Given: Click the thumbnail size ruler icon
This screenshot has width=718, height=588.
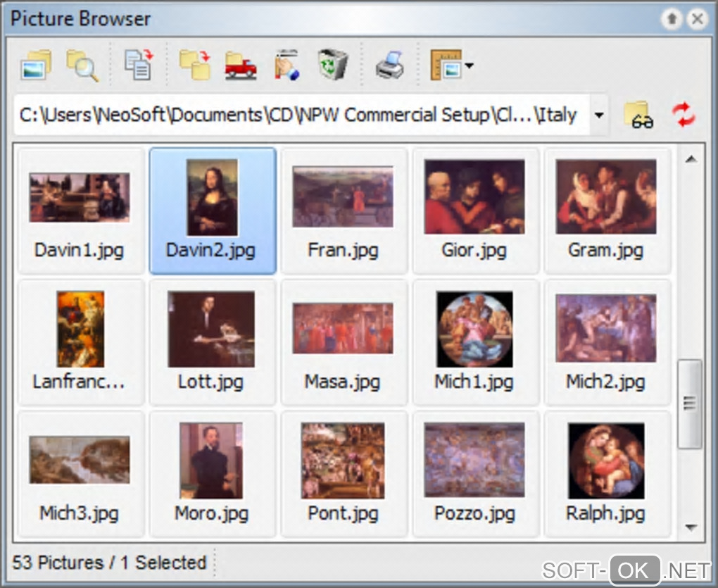Looking at the screenshot, I should [x=446, y=65].
